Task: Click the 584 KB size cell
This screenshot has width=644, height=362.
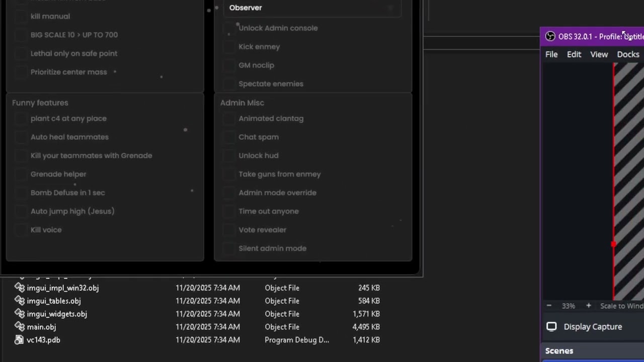Action: pos(369,301)
